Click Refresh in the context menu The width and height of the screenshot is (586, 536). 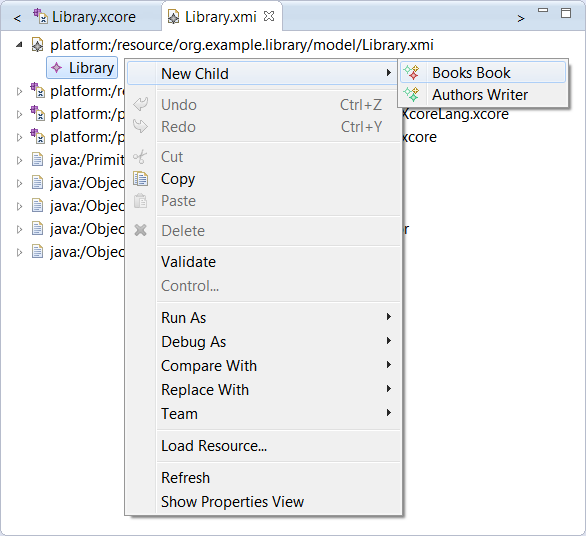(x=263, y=478)
